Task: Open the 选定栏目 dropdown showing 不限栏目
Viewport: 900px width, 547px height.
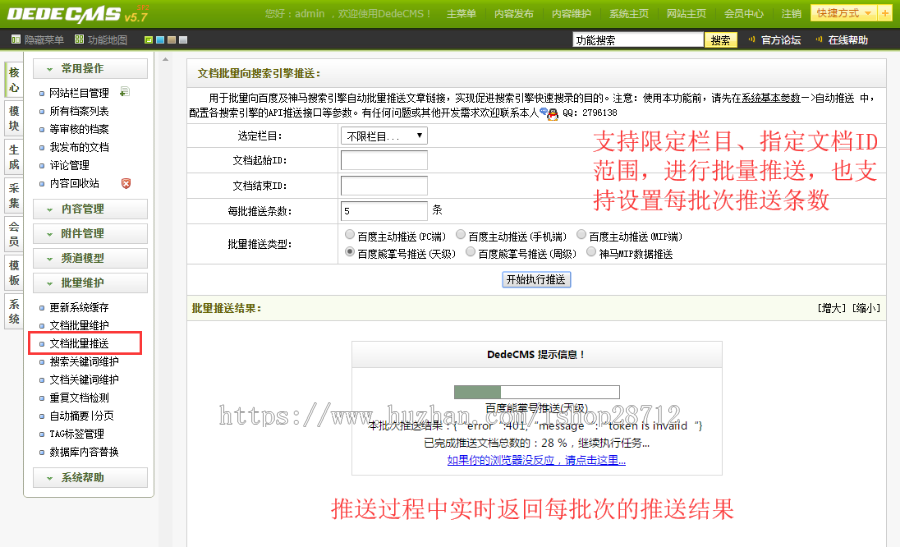Action: (384, 136)
